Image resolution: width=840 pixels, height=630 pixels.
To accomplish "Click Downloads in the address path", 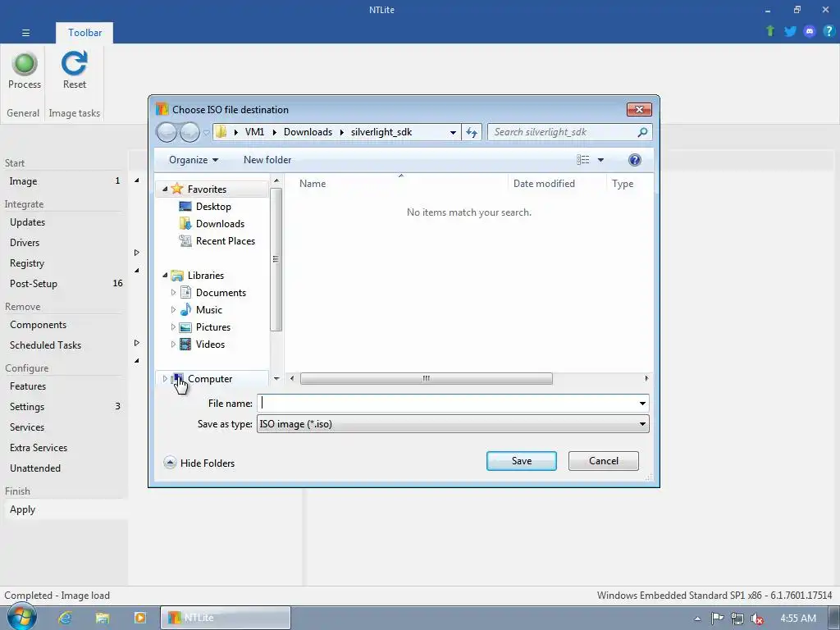I will pyautogui.click(x=308, y=132).
